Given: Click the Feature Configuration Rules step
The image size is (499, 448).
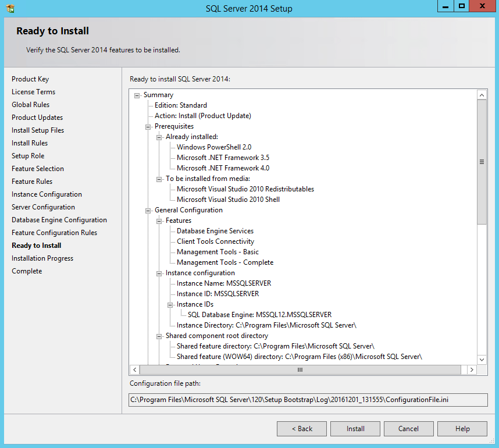Looking at the screenshot, I should (55, 233).
